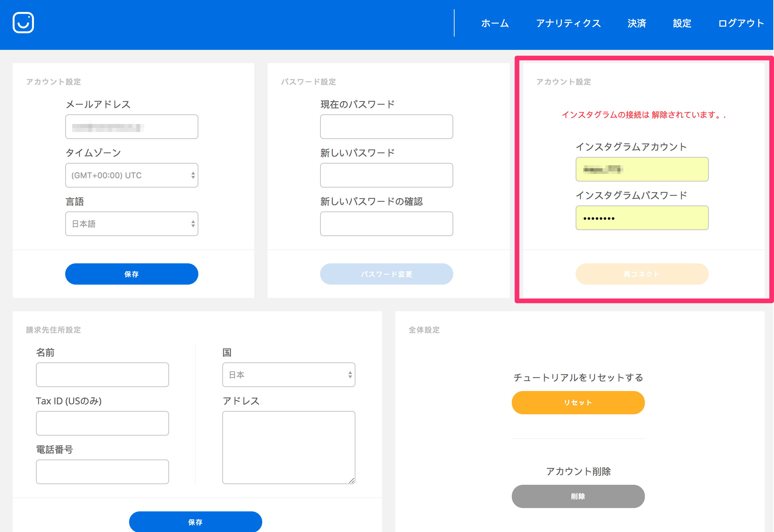Screen dimensions: 774x532
Task: Open the 設定 nav item
Action: tap(682, 23)
